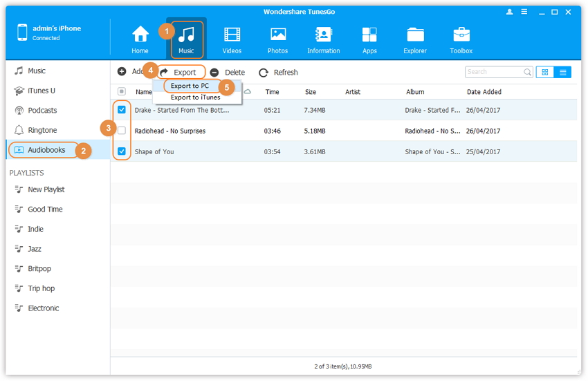The image size is (588, 381).
Task: Open the Home section icon
Action: (140, 35)
